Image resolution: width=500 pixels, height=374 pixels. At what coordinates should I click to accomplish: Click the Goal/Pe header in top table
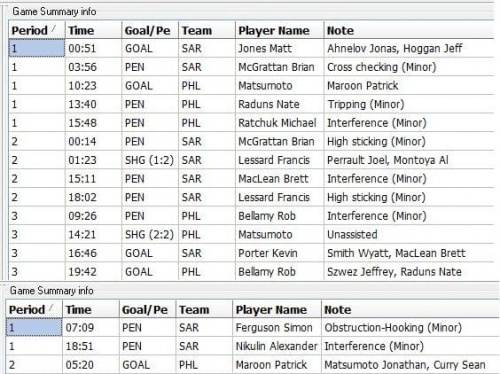(150, 30)
